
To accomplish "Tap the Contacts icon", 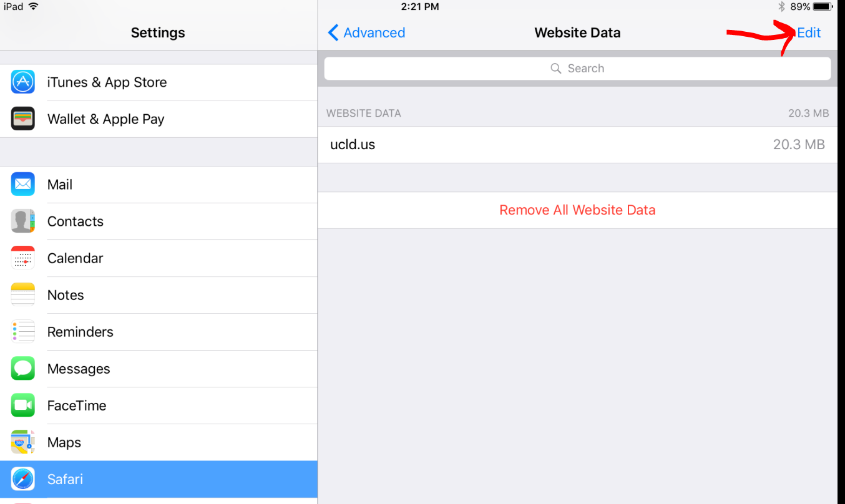I will pyautogui.click(x=23, y=221).
